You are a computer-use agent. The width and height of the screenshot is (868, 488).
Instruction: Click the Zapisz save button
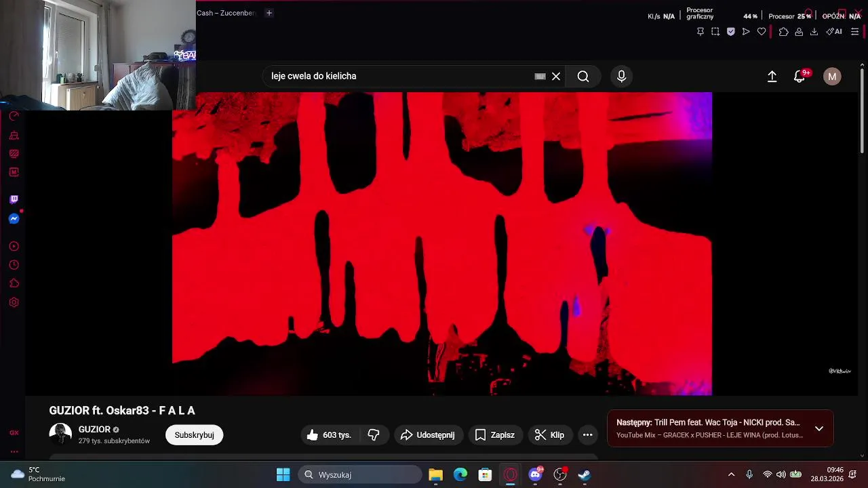pos(495,435)
